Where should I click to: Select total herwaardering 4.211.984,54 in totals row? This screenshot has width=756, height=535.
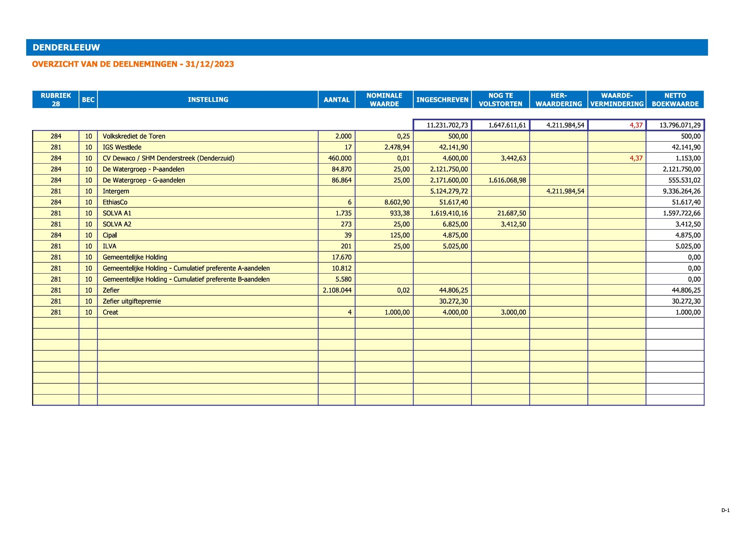pos(559,125)
